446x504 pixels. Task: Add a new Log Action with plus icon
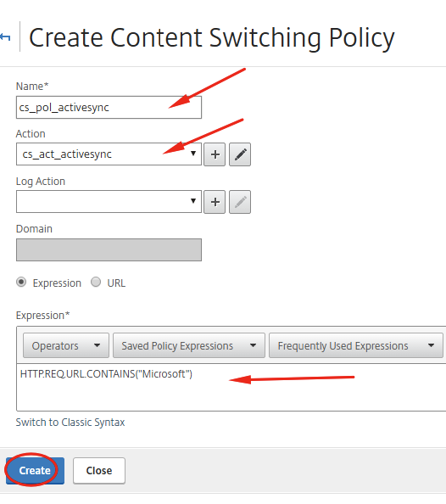(215, 202)
